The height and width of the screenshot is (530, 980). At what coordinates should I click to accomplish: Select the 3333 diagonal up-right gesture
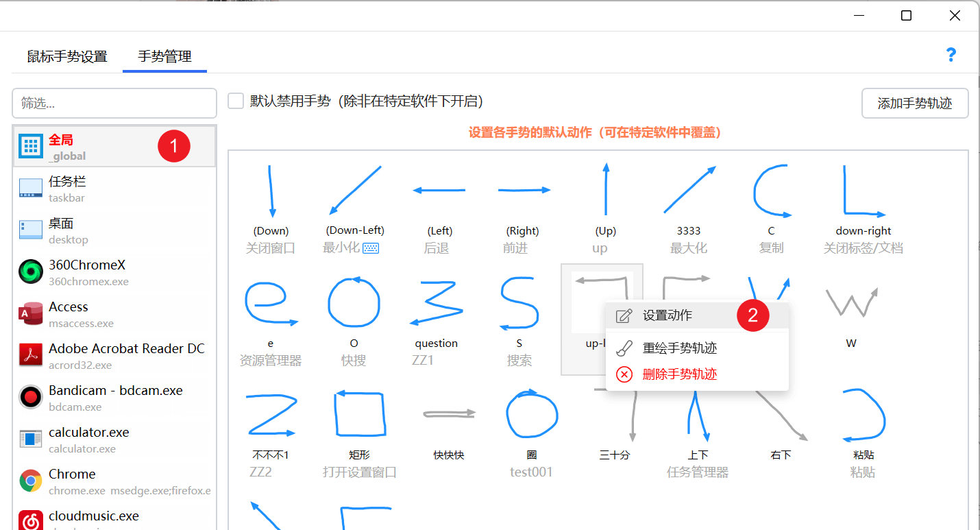point(689,189)
